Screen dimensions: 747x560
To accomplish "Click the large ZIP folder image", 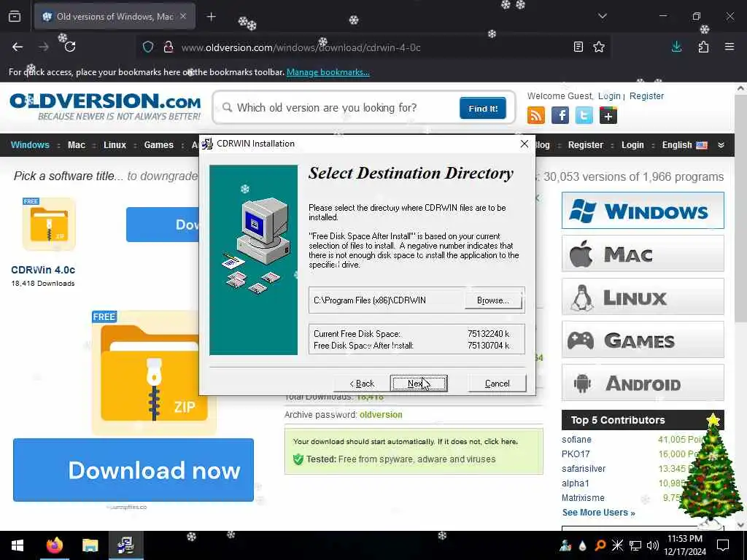I will pyautogui.click(x=154, y=373).
